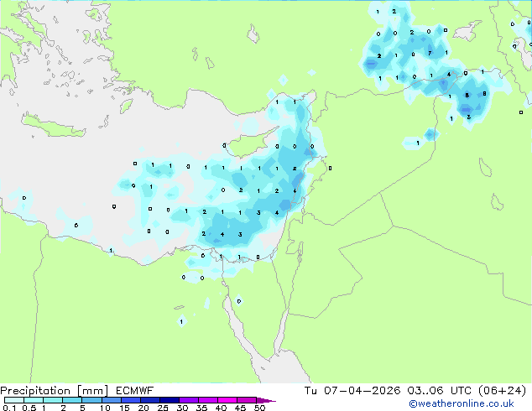
Task: Click the date "07-04-2026" text
Action: [362, 391]
